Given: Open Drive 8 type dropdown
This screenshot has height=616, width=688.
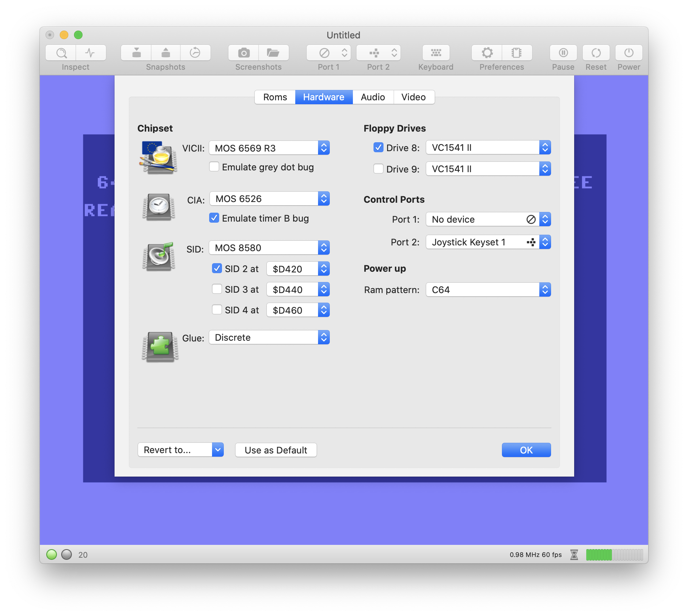Looking at the screenshot, I should (488, 148).
